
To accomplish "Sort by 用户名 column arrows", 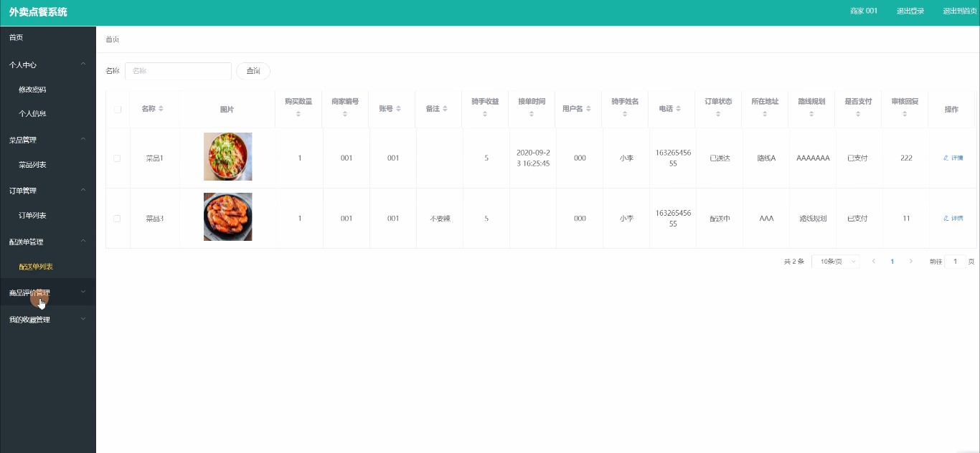I will (x=588, y=109).
